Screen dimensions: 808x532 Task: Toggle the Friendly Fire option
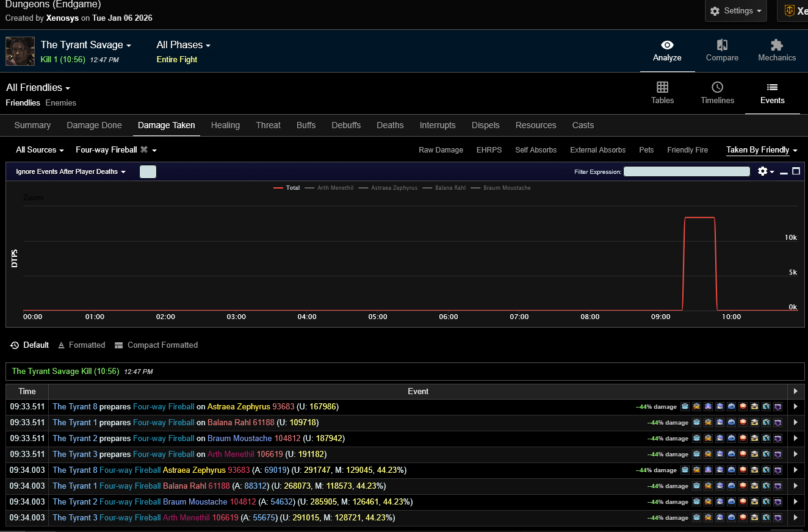point(688,150)
